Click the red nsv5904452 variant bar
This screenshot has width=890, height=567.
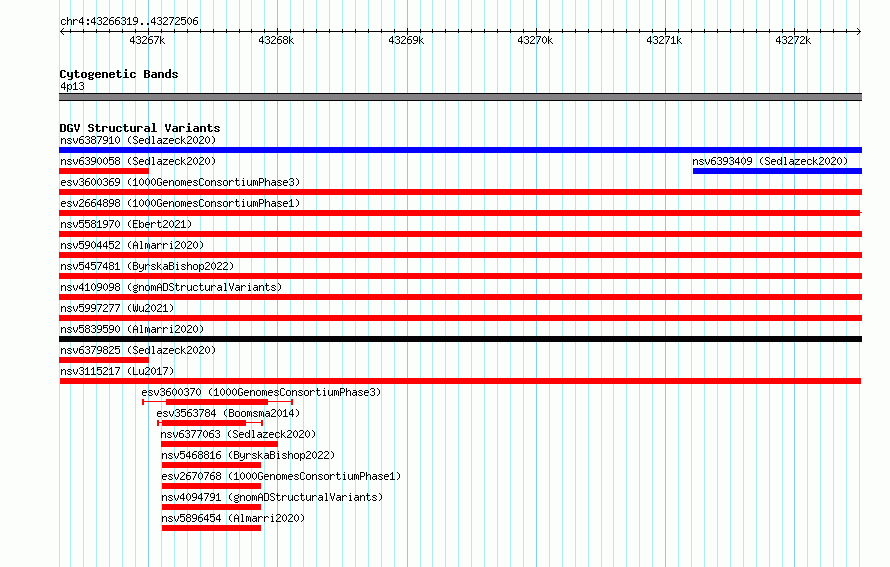(460, 255)
